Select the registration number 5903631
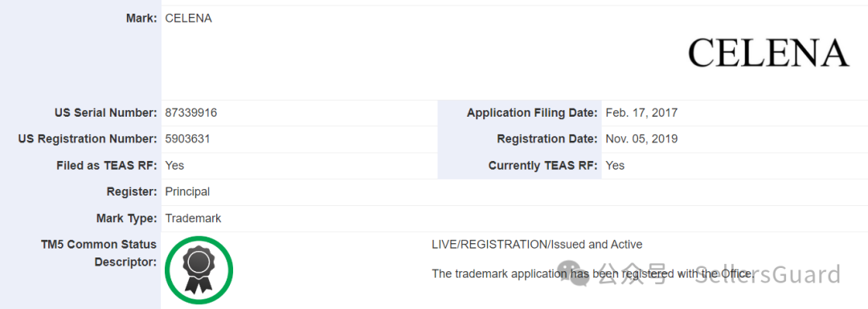 [187, 139]
